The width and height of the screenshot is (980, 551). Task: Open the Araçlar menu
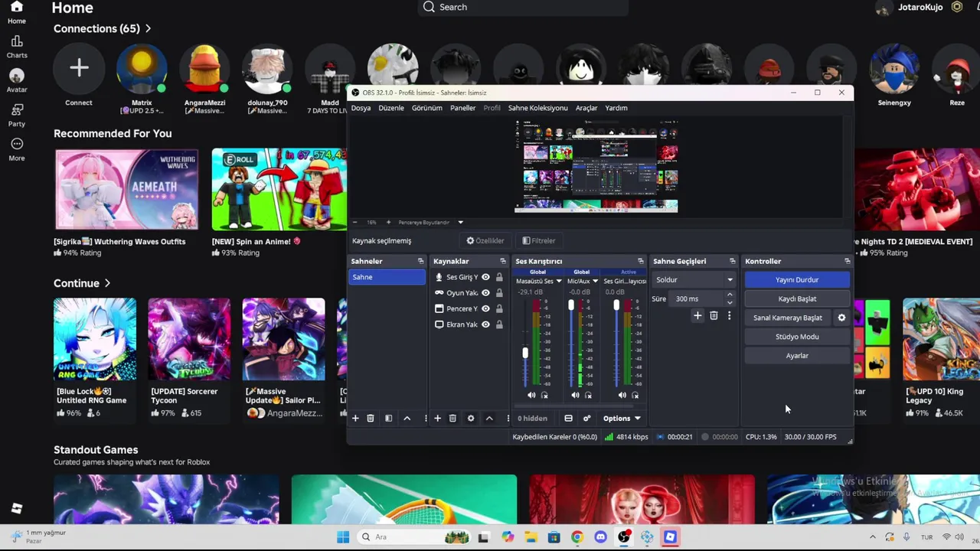[586, 108]
